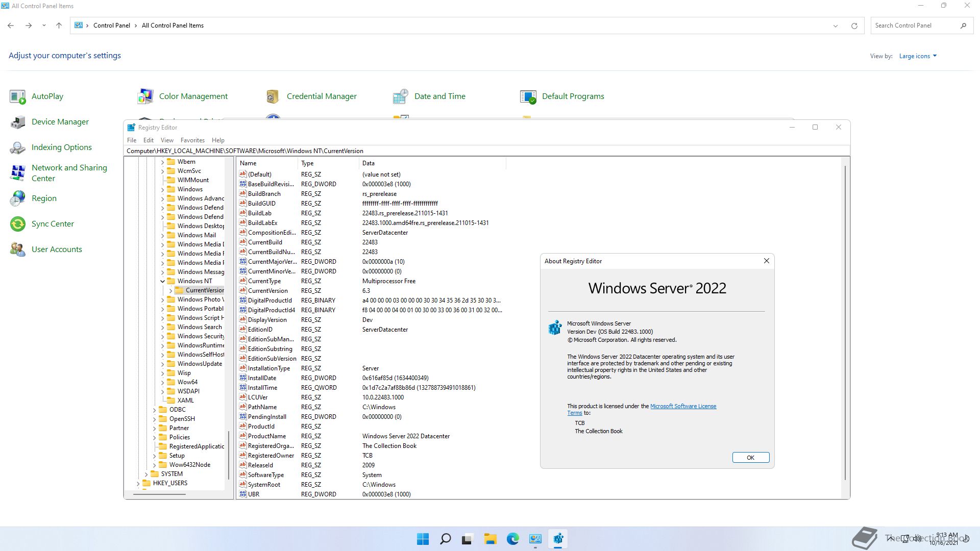Click the Data column header
This screenshot has width=980, height=551.
pos(432,163)
